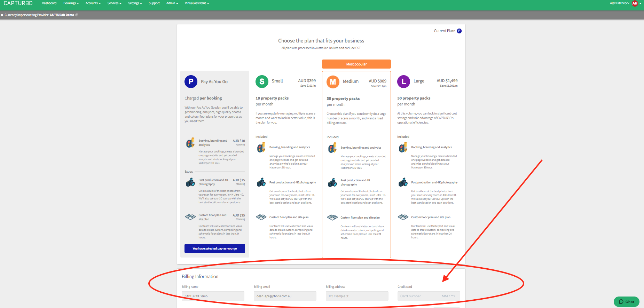Click Pay As You Go camera photography icon
The width and height of the screenshot is (644, 308).
point(190,182)
